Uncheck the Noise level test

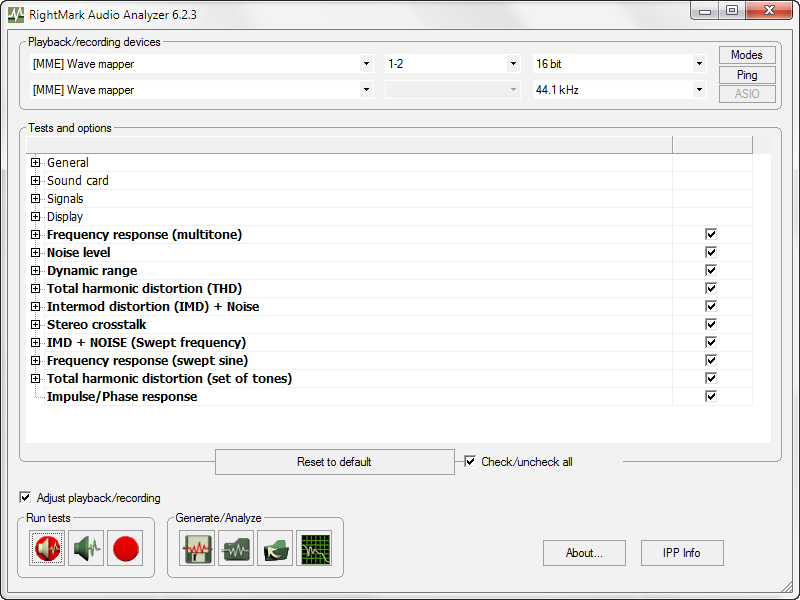tap(711, 252)
